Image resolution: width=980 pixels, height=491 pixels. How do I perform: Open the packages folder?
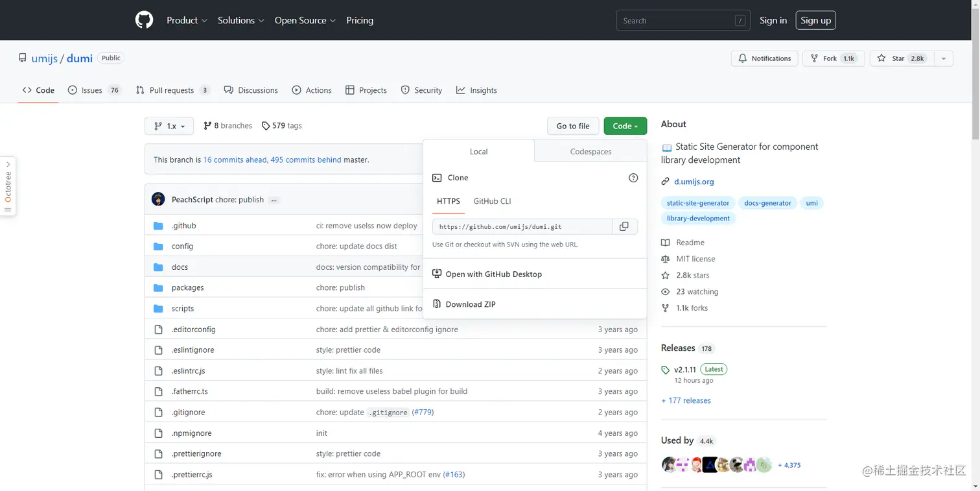[187, 288]
